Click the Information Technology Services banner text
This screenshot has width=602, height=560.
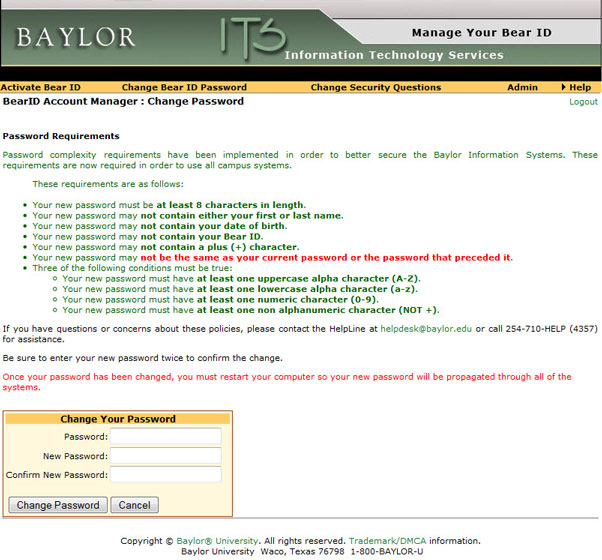(394, 55)
